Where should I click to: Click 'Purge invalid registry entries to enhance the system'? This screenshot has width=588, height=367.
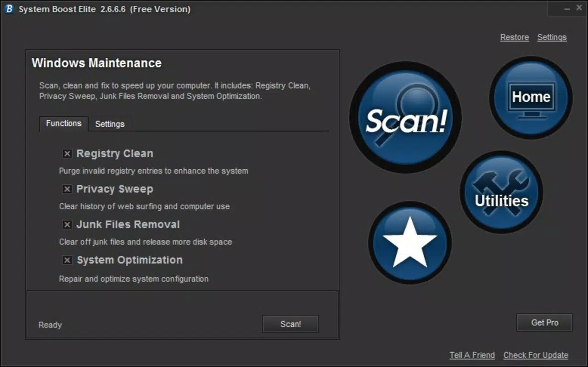click(154, 171)
